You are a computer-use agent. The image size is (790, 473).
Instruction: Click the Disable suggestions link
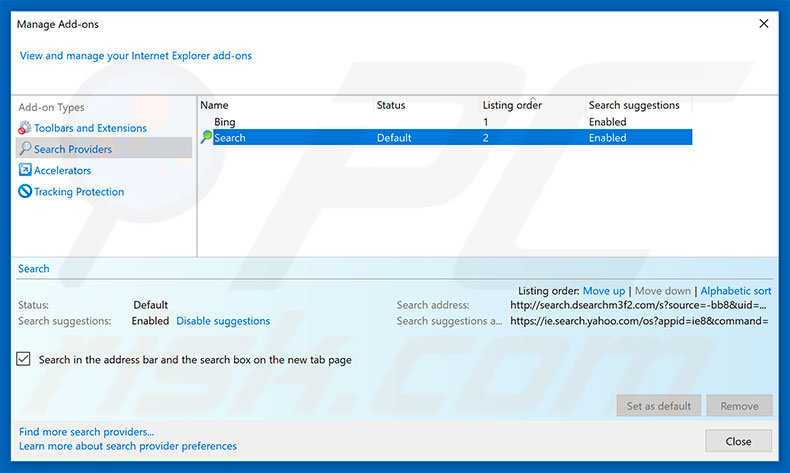(x=223, y=321)
